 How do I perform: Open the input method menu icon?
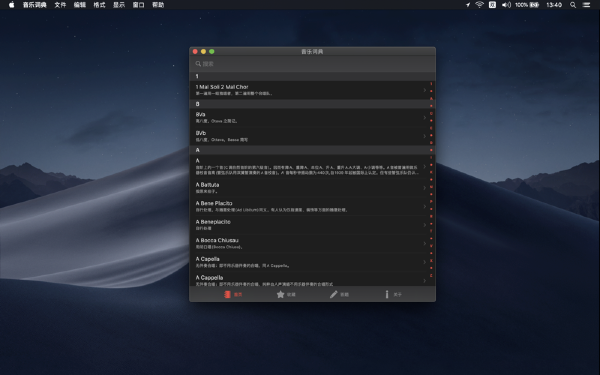[x=492, y=5]
